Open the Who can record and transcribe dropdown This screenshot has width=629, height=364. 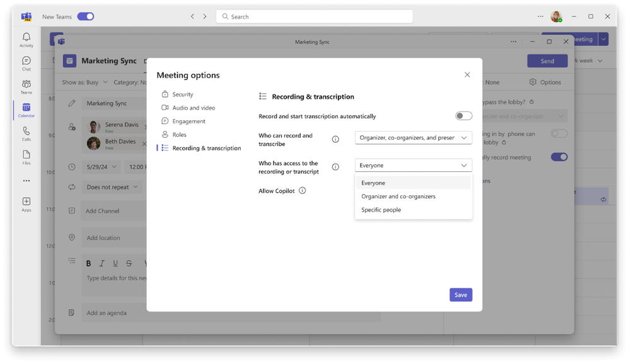(413, 137)
